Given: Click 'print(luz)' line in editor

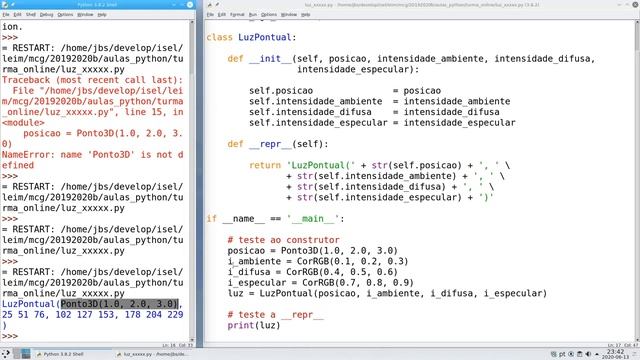Looking at the screenshot, I should (254, 325).
